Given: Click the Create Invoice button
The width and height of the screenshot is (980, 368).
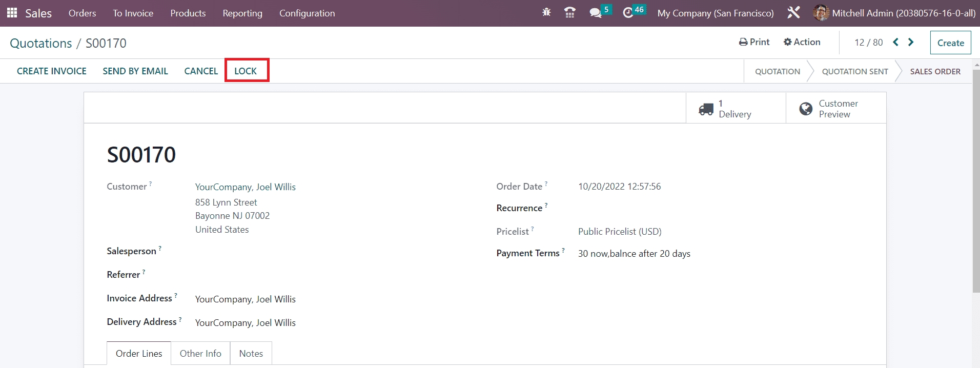Looking at the screenshot, I should coord(52,71).
